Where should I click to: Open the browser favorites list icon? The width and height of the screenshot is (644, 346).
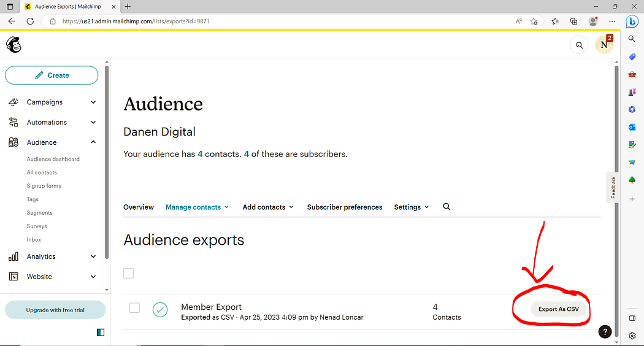coord(555,21)
